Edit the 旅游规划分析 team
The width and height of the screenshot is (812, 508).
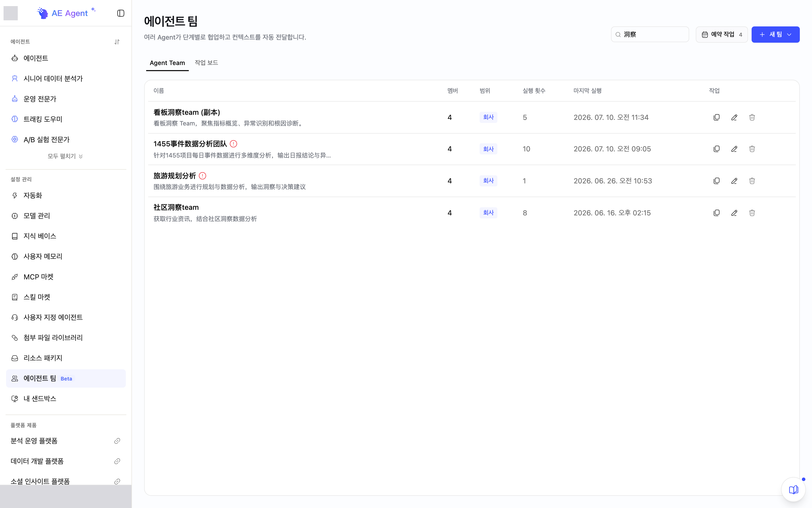coord(734,181)
